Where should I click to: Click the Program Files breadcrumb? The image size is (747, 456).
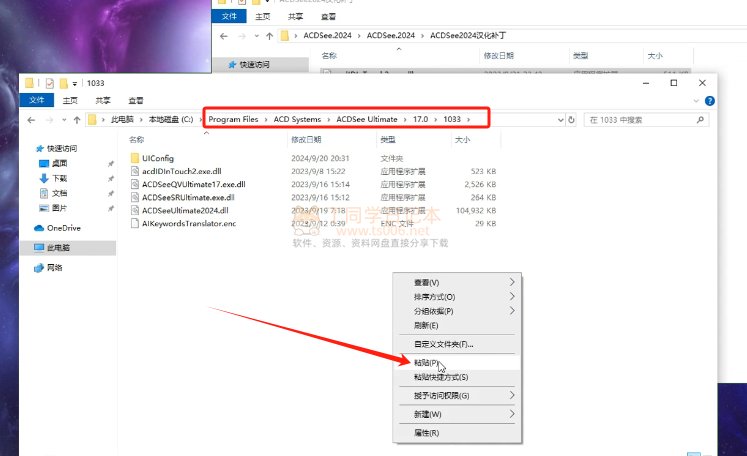coord(233,119)
